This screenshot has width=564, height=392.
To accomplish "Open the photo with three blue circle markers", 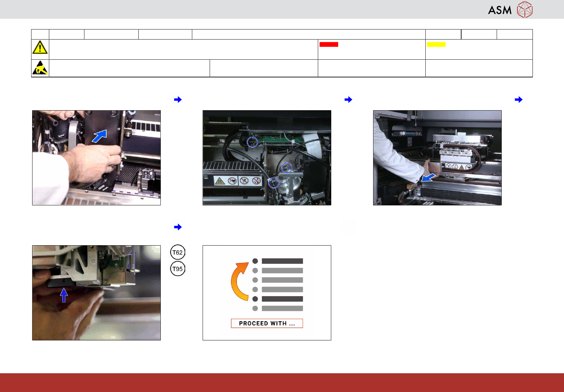I will tap(267, 158).
